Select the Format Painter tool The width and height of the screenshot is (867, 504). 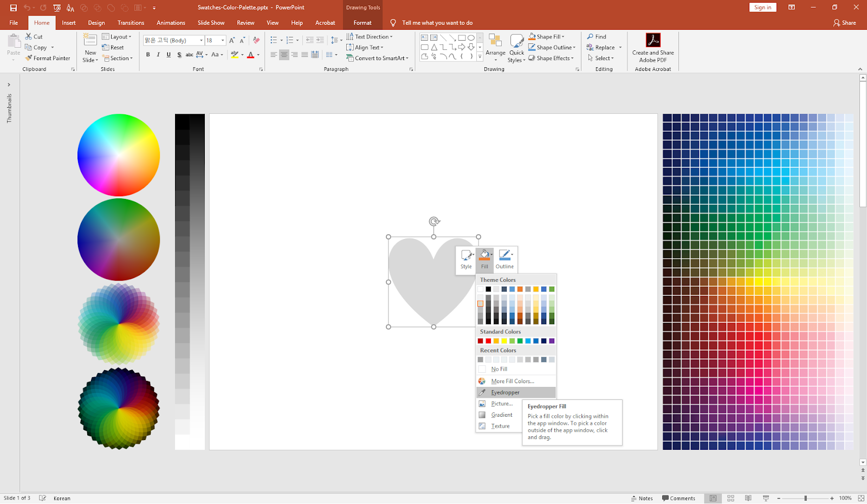point(48,58)
